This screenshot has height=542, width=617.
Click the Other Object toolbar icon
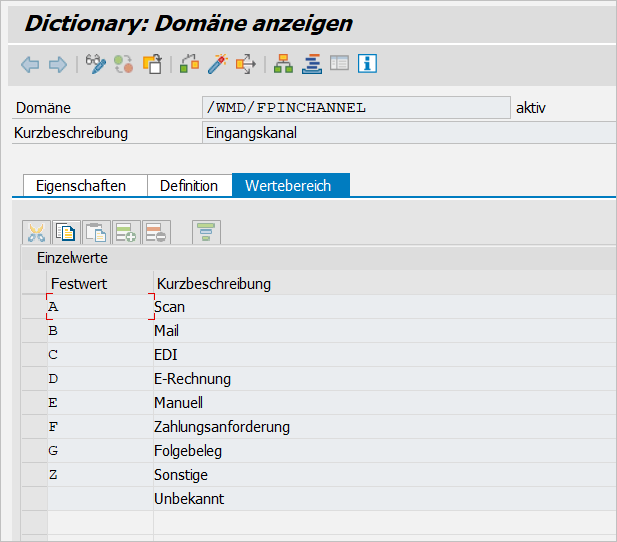tap(152, 64)
